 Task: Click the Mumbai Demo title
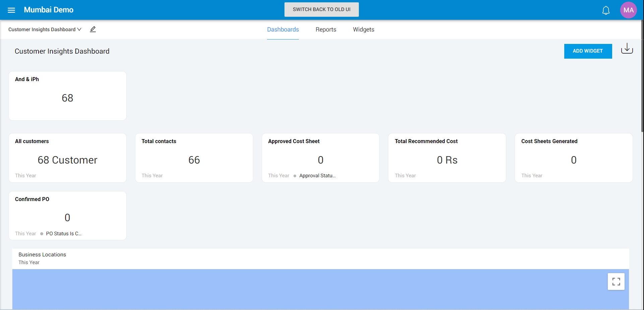[49, 10]
